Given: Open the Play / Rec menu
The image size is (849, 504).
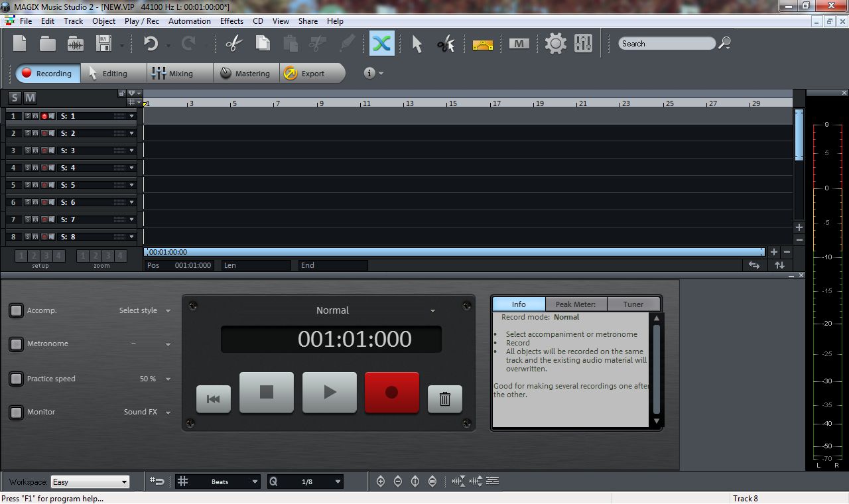Looking at the screenshot, I should 142,21.
